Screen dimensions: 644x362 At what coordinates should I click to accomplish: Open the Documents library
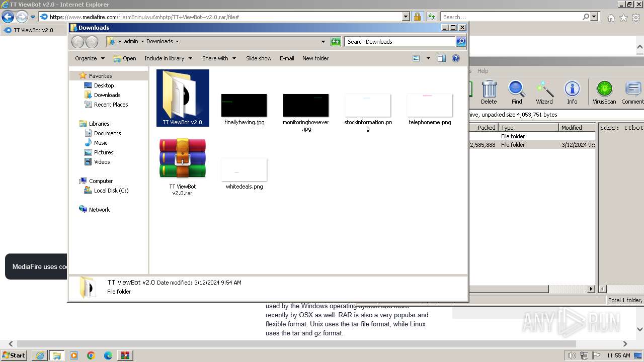click(107, 133)
